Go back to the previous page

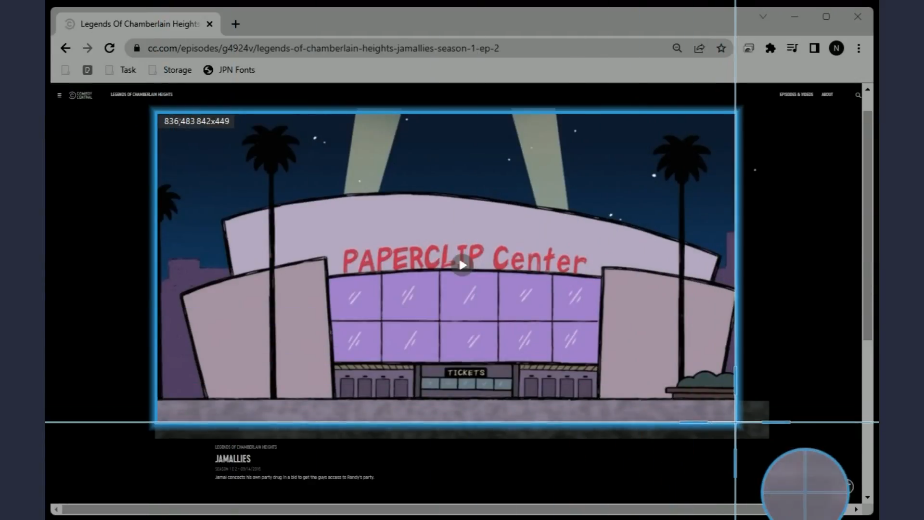click(65, 48)
